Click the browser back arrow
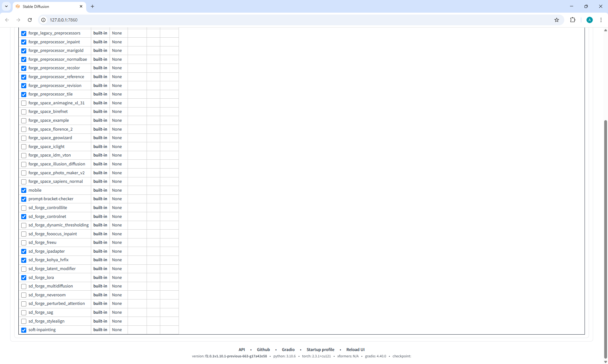Viewport: 608px width, 364px height. coord(7,20)
